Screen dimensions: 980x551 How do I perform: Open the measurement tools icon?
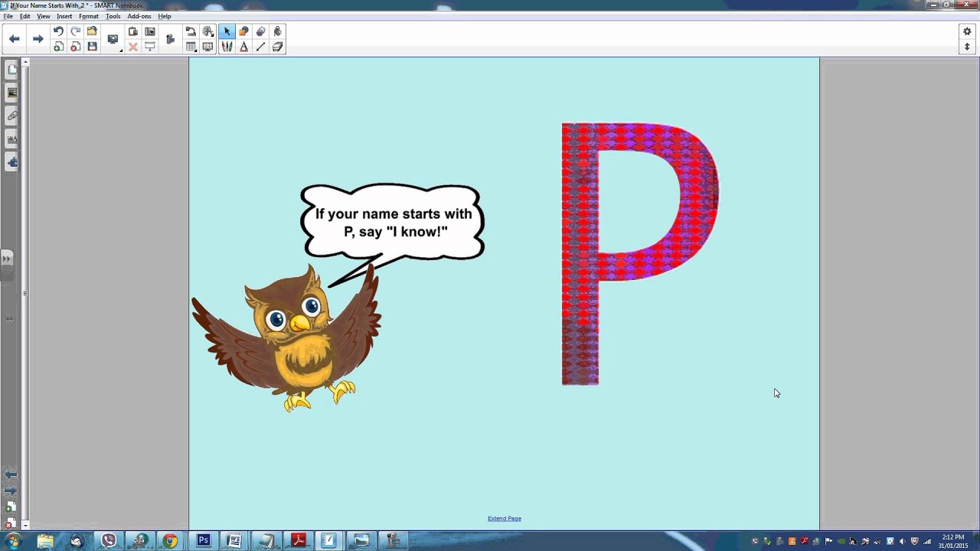click(207, 31)
